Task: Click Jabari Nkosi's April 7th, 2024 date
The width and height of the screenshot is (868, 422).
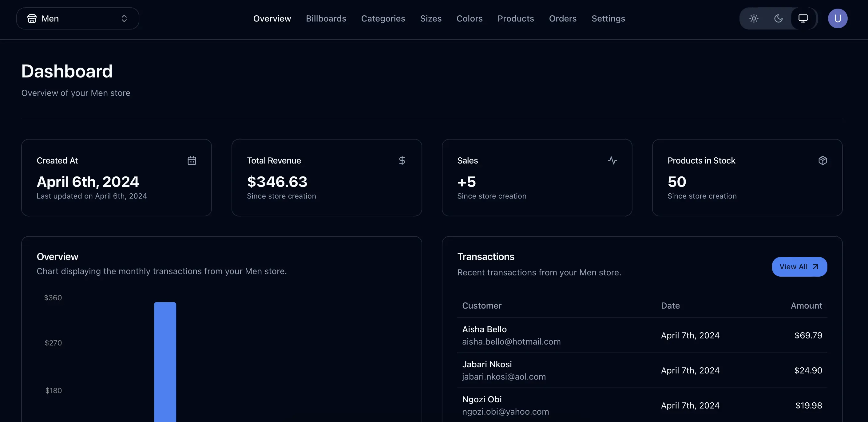Action: pyautogui.click(x=690, y=370)
